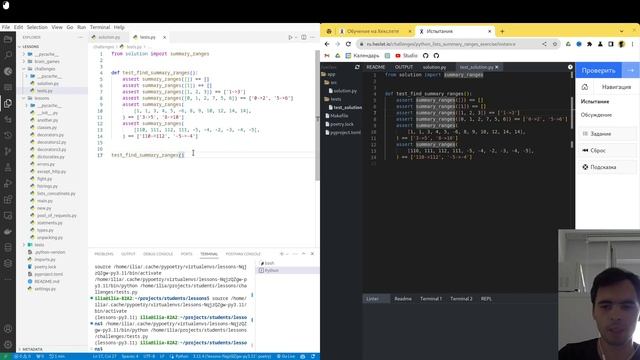This screenshot has height=360, width=640.
Task: Open the Manage gear in VS Code
Action: coord(8,345)
